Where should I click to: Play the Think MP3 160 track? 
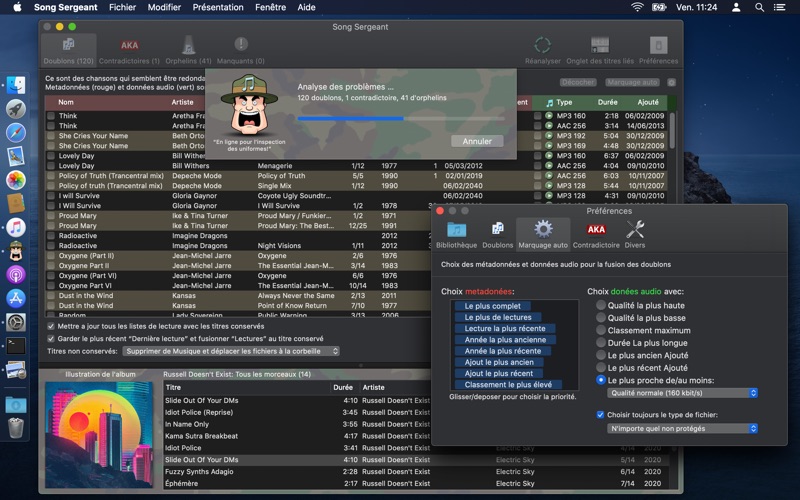pyautogui.click(x=548, y=116)
